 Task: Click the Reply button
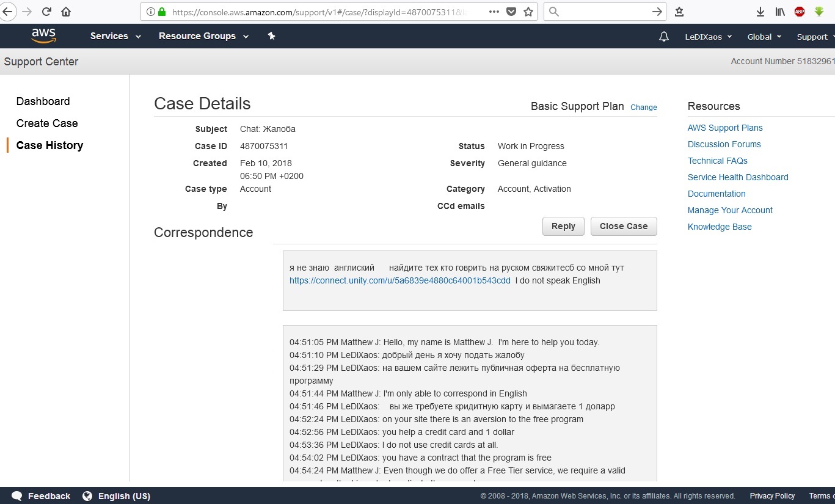(563, 226)
